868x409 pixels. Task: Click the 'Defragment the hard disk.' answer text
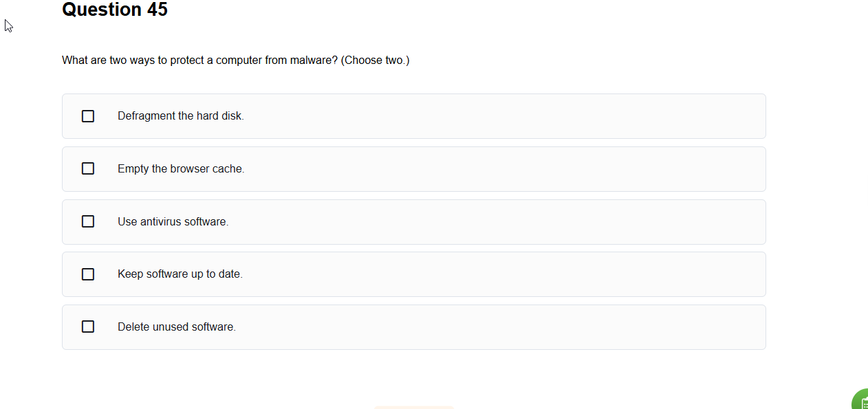[x=181, y=116]
